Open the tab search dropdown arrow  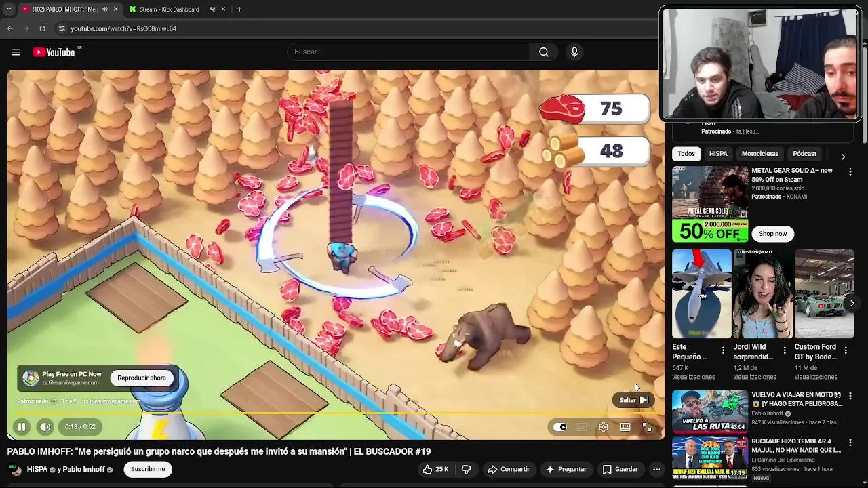[8, 9]
